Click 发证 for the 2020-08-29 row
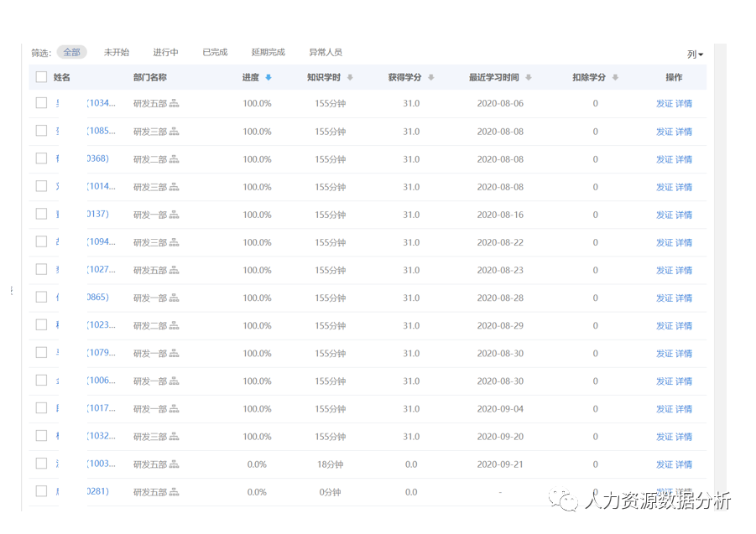The image size is (756, 534). click(x=664, y=326)
